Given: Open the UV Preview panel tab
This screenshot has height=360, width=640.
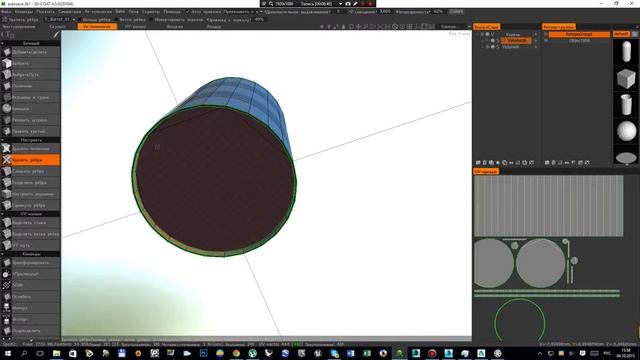Looking at the screenshot, I should tap(486, 171).
